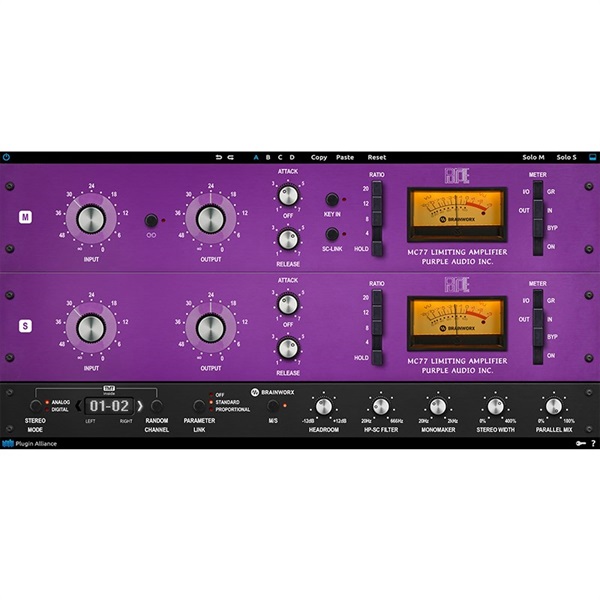Click the MONOMAKER knob

(x=438, y=406)
